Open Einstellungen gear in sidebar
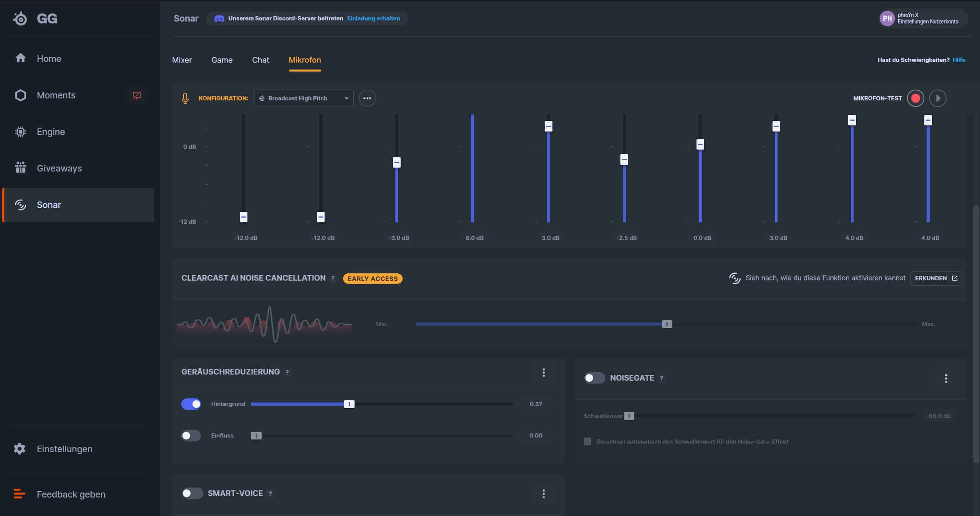 tap(20, 449)
